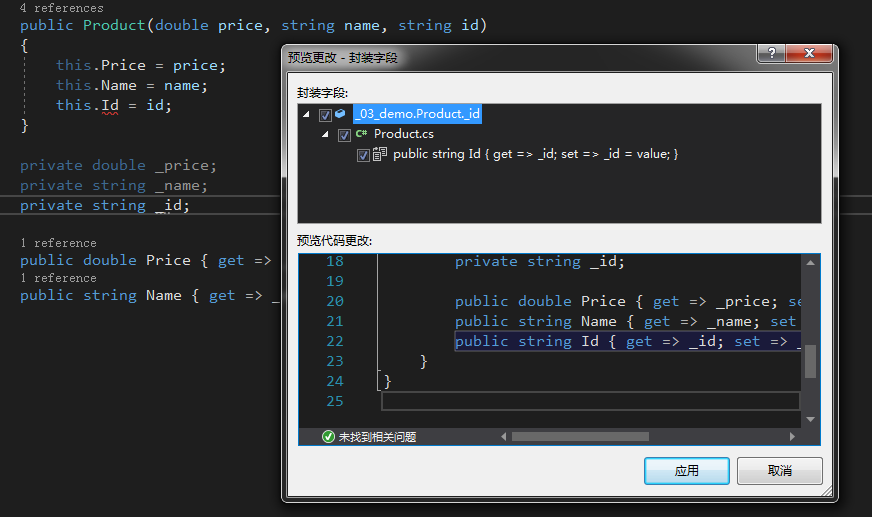Click the vertical scrollbar thumb in code preview
This screenshot has width=872, height=517.
(x=810, y=361)
